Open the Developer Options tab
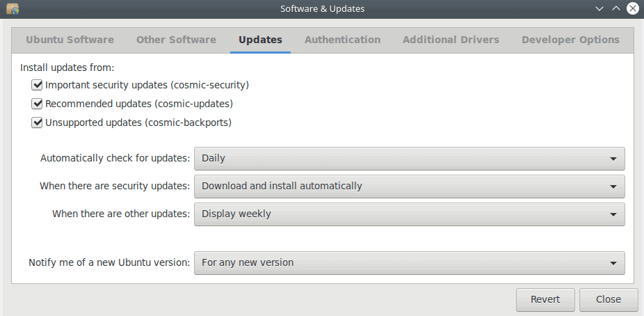Viewport: 644px width, 316px height. click(570, 40)
